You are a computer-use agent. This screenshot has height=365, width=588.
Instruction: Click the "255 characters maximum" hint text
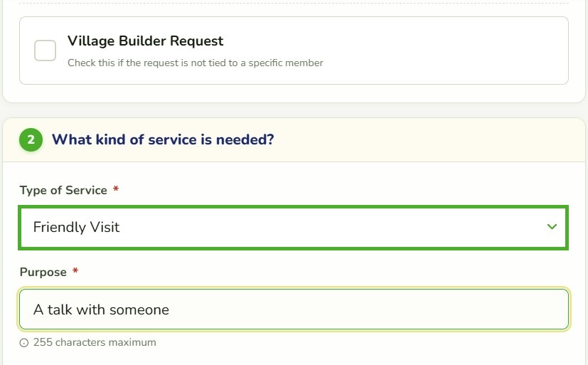[x=95, y=342]
